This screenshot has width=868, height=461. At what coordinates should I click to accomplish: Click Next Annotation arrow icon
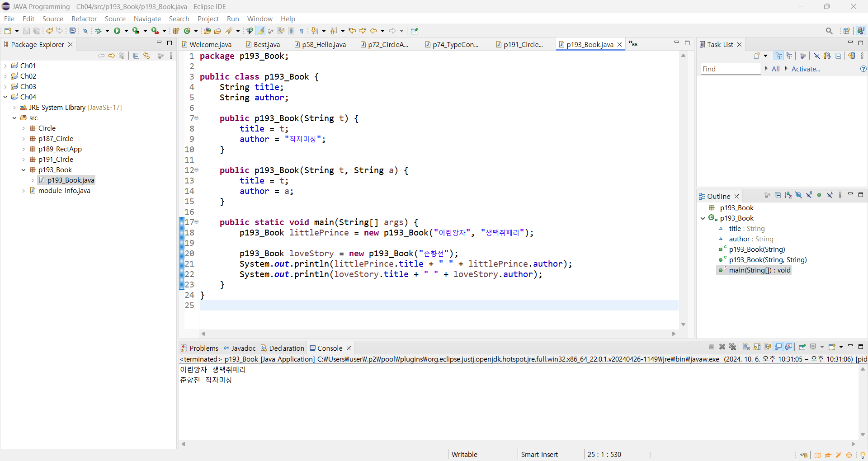tap(314, 31)
